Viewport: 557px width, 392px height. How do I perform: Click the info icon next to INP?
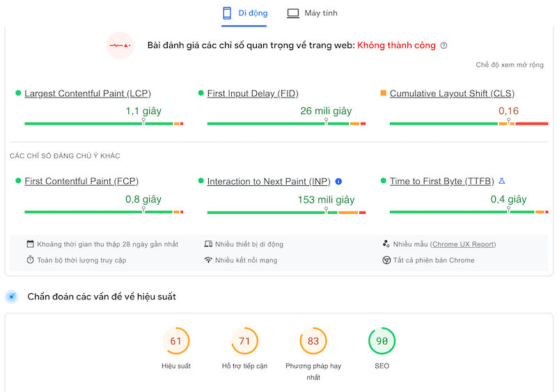coord(338,182)
